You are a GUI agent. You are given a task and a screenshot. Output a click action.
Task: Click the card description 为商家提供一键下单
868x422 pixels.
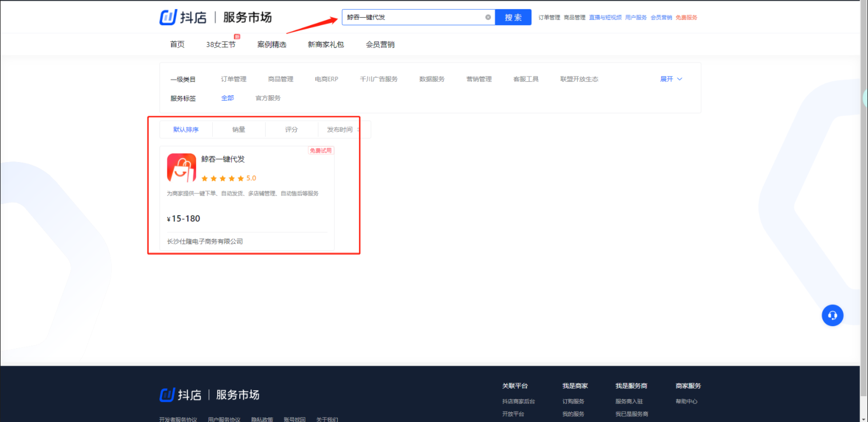242,193
